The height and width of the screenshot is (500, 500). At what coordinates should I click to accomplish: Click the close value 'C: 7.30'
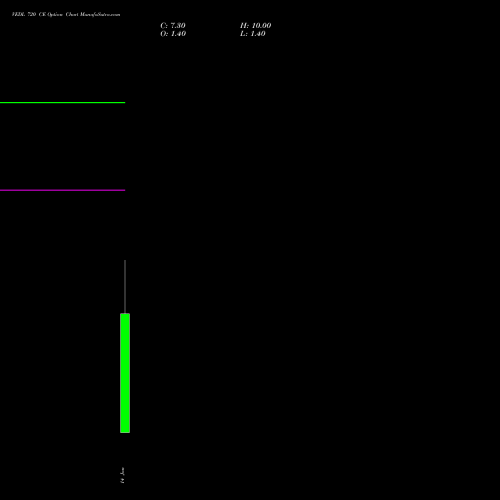[x=173, y=26]
